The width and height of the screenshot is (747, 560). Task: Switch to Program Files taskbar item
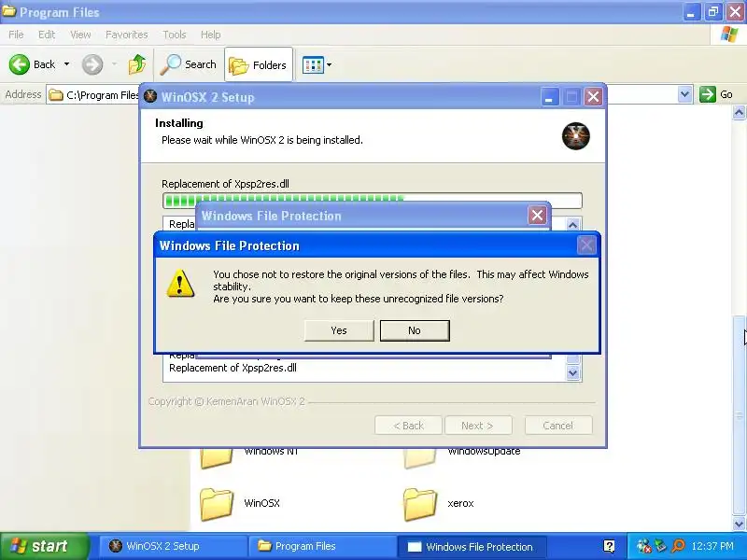pyautogui.click(x=322, y=546)
